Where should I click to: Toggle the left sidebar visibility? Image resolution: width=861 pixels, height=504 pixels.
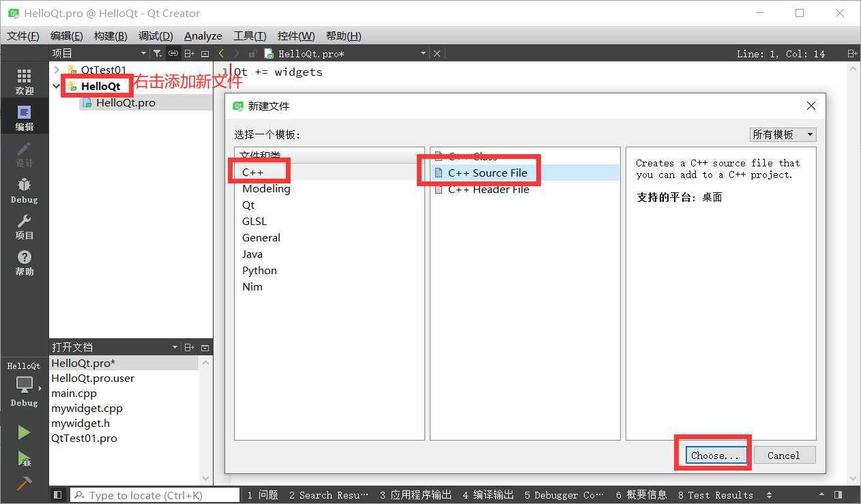(58, 495)
